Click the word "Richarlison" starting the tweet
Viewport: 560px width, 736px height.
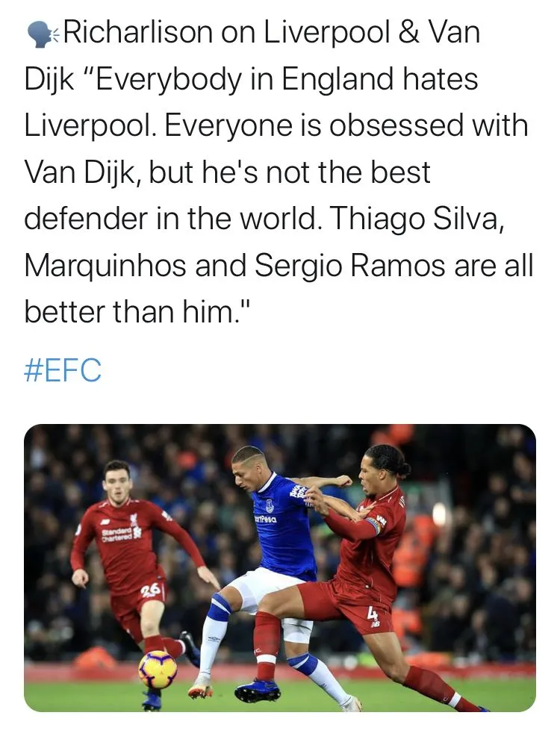click(x=140, y=34)
